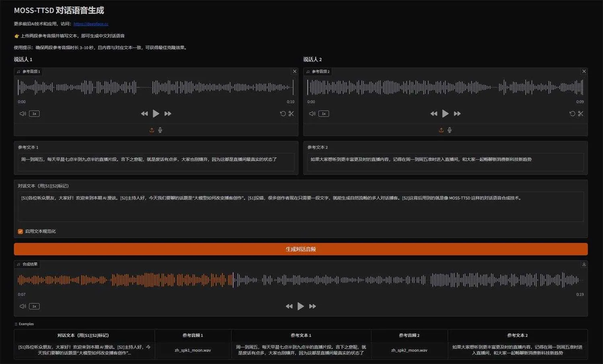Undo edits on reference audio 2
Screen dimensions: 603x364
pyautogui.click(x=572, y=114)
